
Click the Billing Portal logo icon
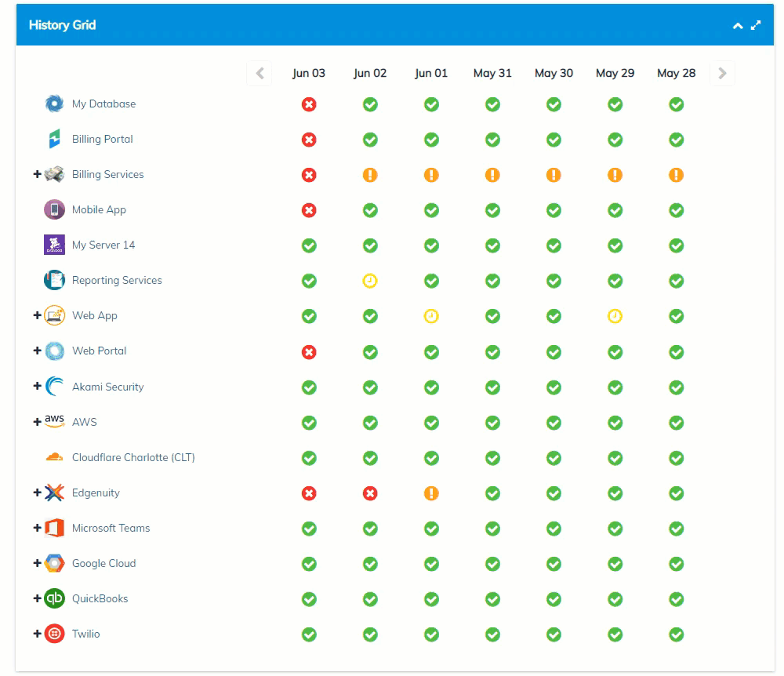[55, 139]
